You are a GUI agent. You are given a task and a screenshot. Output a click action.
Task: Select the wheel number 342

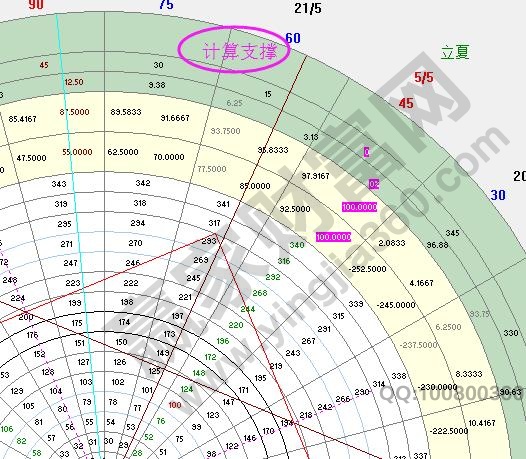point(143,183)
